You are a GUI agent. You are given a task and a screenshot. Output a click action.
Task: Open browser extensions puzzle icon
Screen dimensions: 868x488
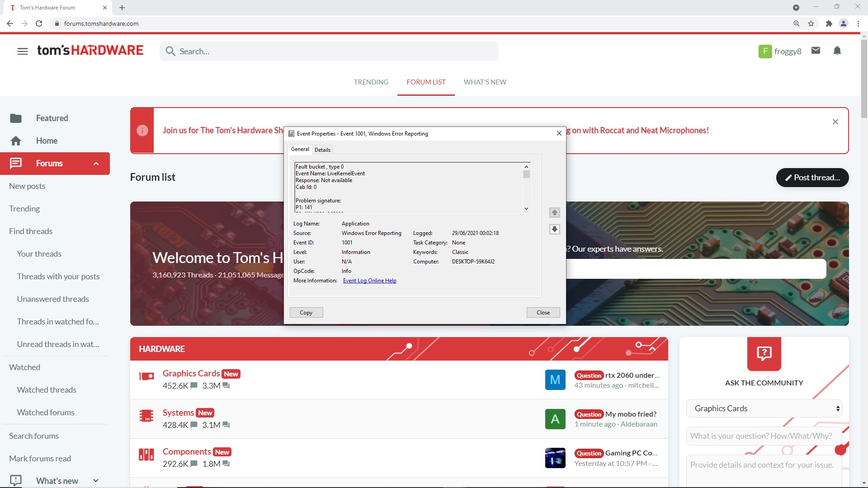pyautogui.click(x=829, y=23)
